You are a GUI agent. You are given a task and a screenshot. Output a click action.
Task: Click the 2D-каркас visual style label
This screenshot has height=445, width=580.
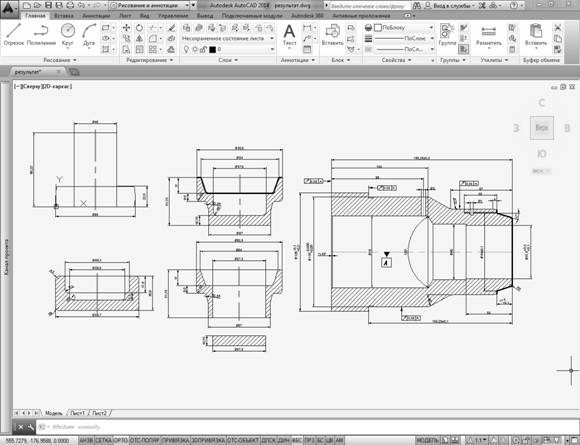pyautogui.click(x=57, y=86)
